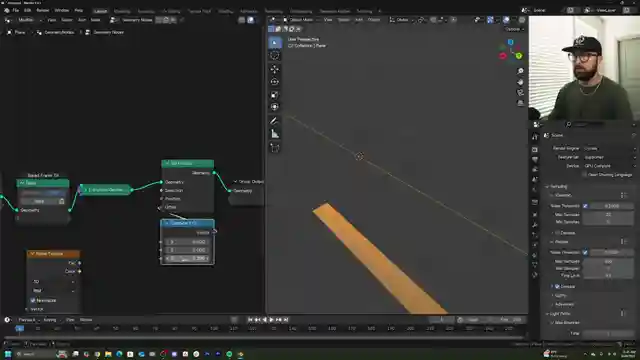Click the red X axis gizmo handle
The width and height of the screenshot is (640, 360).
pyautogui.click(x=503, y=56)
